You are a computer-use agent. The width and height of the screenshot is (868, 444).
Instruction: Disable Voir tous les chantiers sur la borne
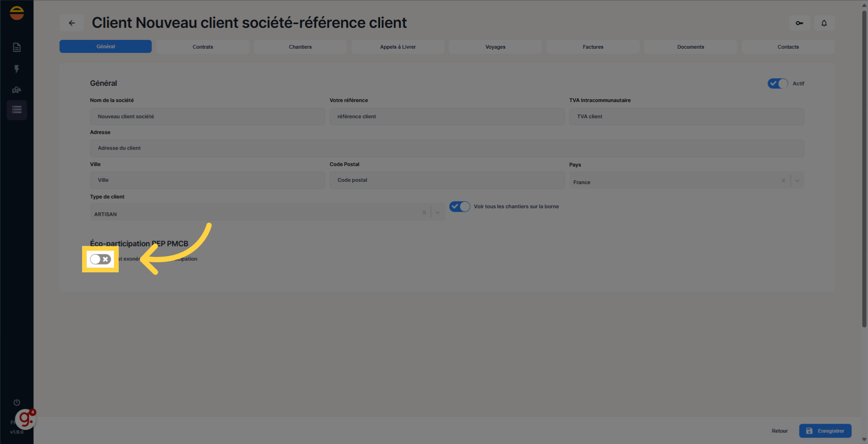460,207
